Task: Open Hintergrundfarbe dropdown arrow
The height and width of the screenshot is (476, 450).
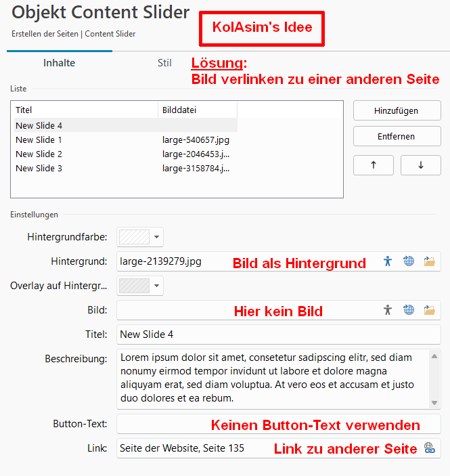Action: pyautogui.click(x=156, y=237)
